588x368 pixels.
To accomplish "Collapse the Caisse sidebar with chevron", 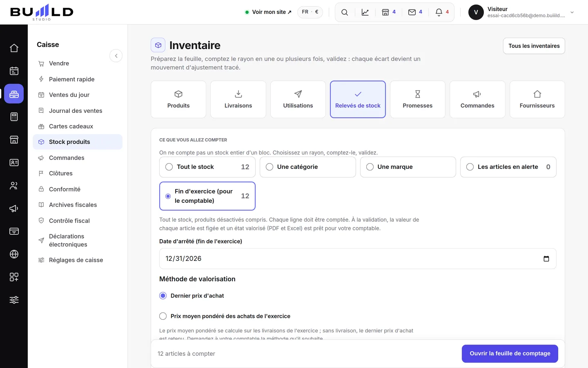I will 116,56.
